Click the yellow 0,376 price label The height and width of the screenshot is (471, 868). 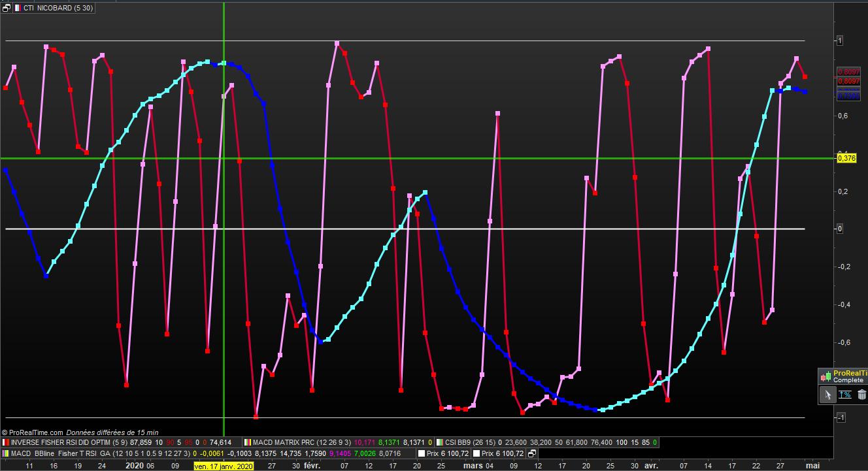tap(847, 158)
